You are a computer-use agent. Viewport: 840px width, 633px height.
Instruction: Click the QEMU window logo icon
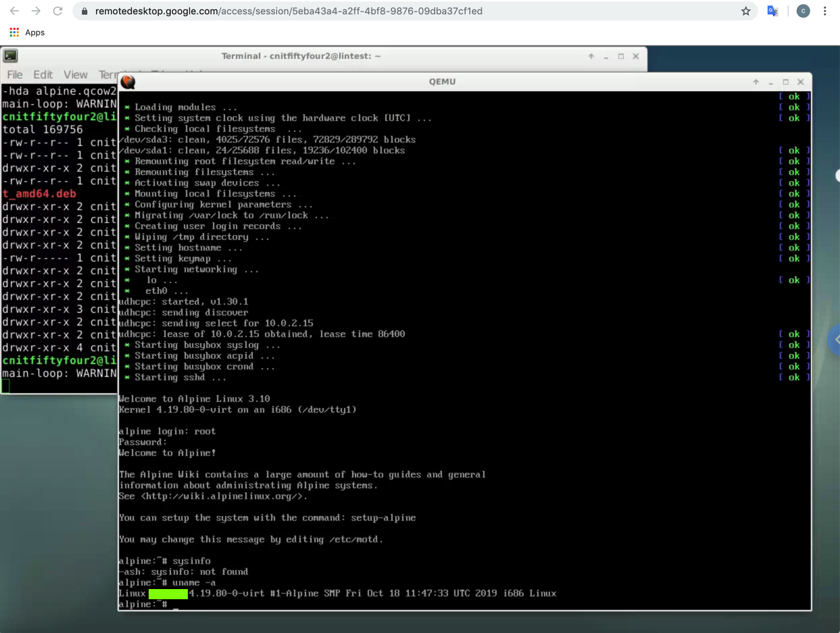[128, 82]
